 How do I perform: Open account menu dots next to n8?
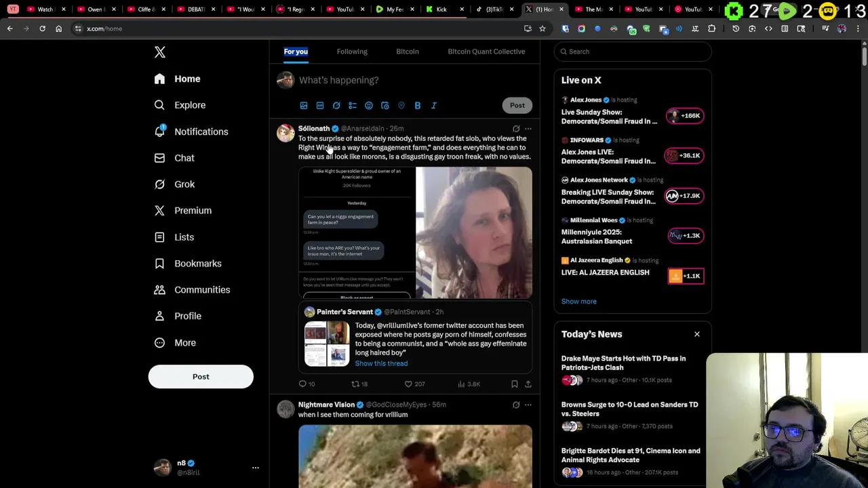[256, 468]
